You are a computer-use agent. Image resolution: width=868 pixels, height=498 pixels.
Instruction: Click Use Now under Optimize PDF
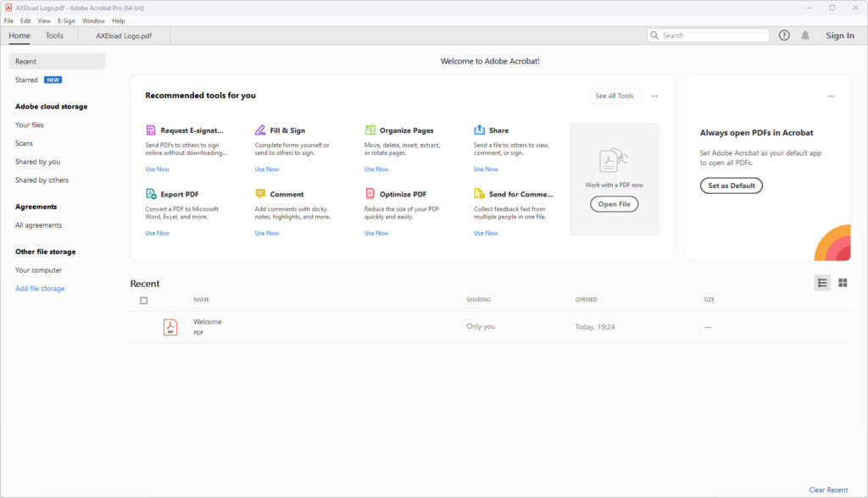click(376, 233)
